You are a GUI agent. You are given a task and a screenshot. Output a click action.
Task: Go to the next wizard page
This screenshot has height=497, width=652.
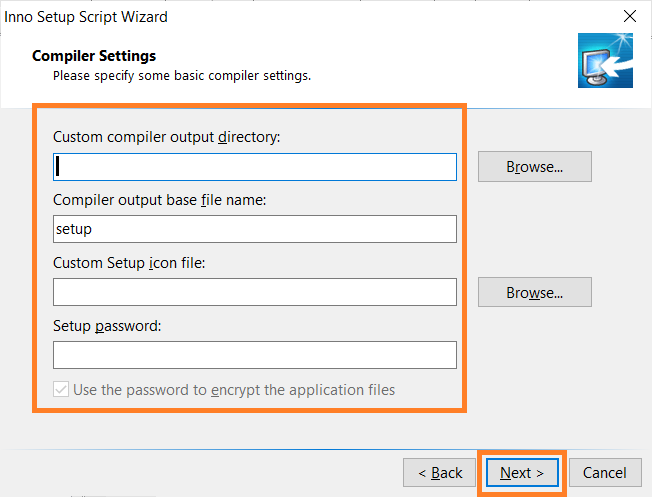tap(522, 472)
